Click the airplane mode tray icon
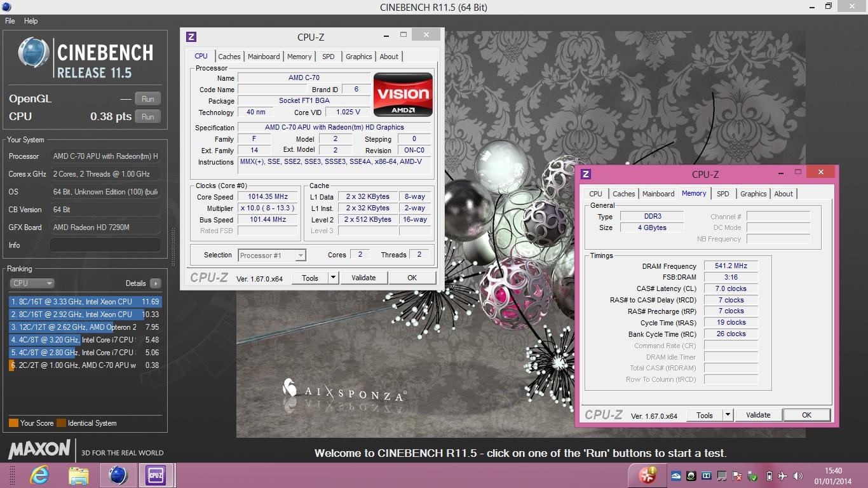This screenshot has height=488, width=868. click(782, 476)
